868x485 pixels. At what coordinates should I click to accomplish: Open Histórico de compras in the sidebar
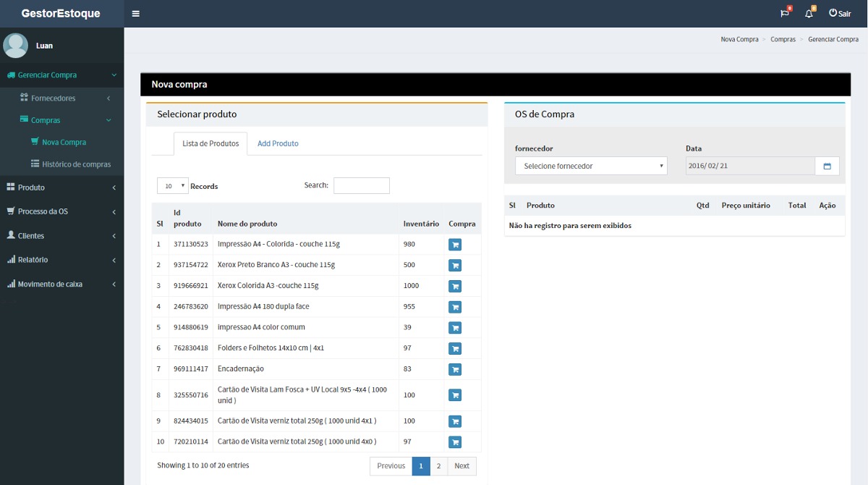tap(75, 164)
